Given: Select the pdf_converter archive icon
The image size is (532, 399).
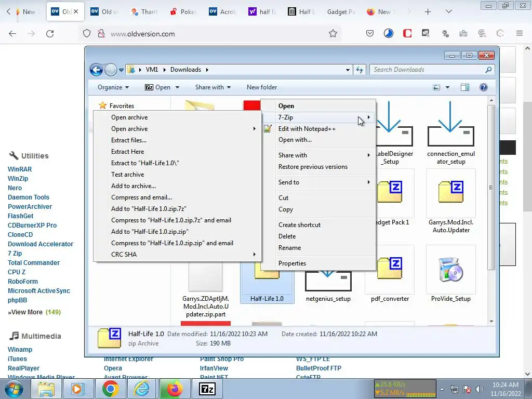Looking at the screenshot, I should pyautogui.click(x=390, y=268).
